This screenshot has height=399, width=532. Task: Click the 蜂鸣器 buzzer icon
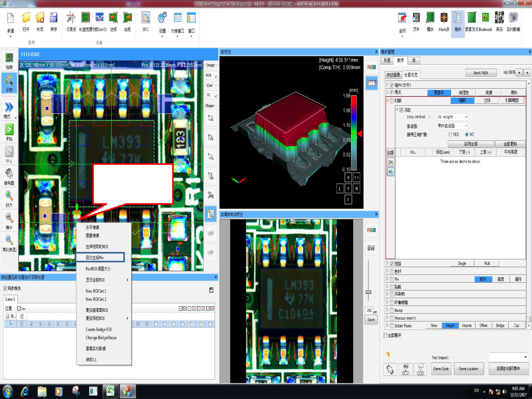pos(9,174)
